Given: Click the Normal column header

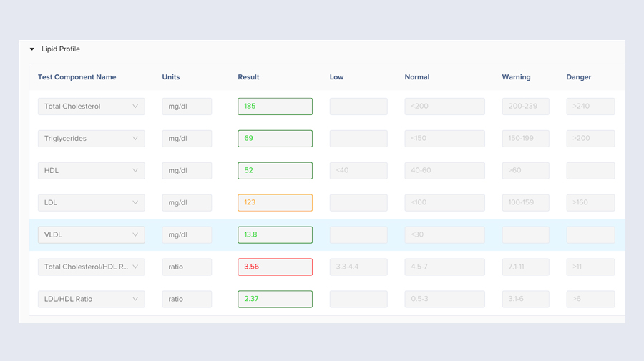Looking at the screenshot, I should click(x=417, y=77).
